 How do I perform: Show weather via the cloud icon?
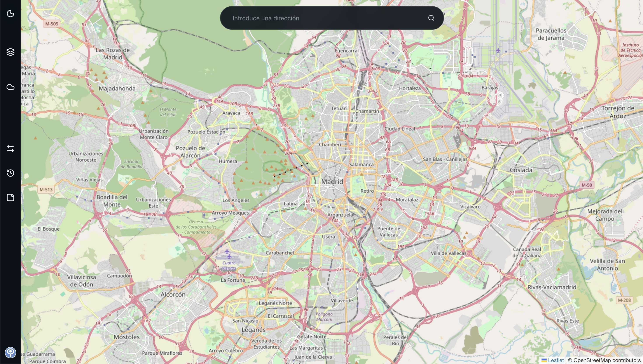pos(10,87)
